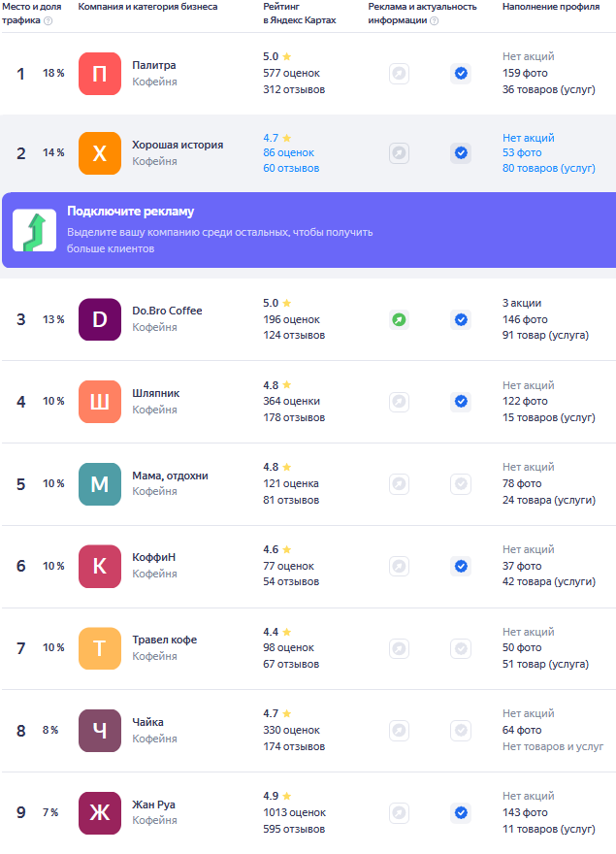Select the Хорошая история company name

pos(178,145)
